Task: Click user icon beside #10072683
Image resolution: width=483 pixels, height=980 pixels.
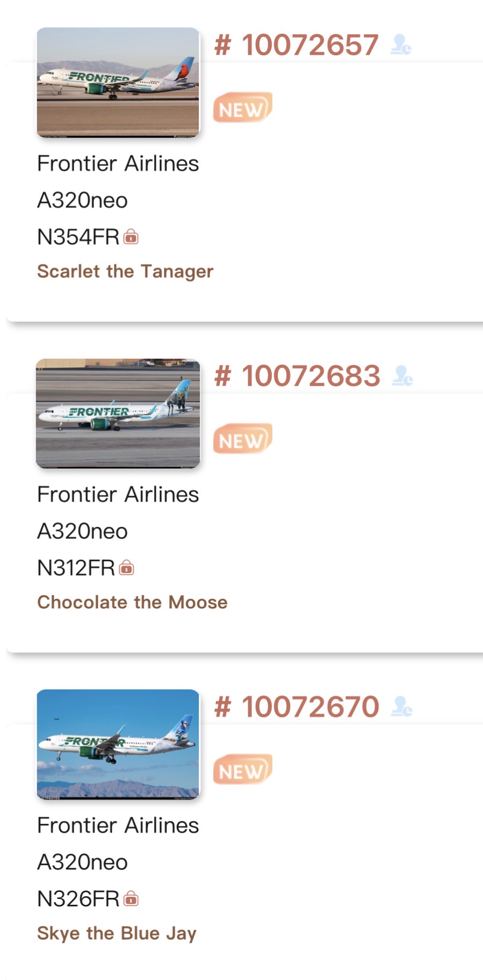Action: (x=402, y=375)
